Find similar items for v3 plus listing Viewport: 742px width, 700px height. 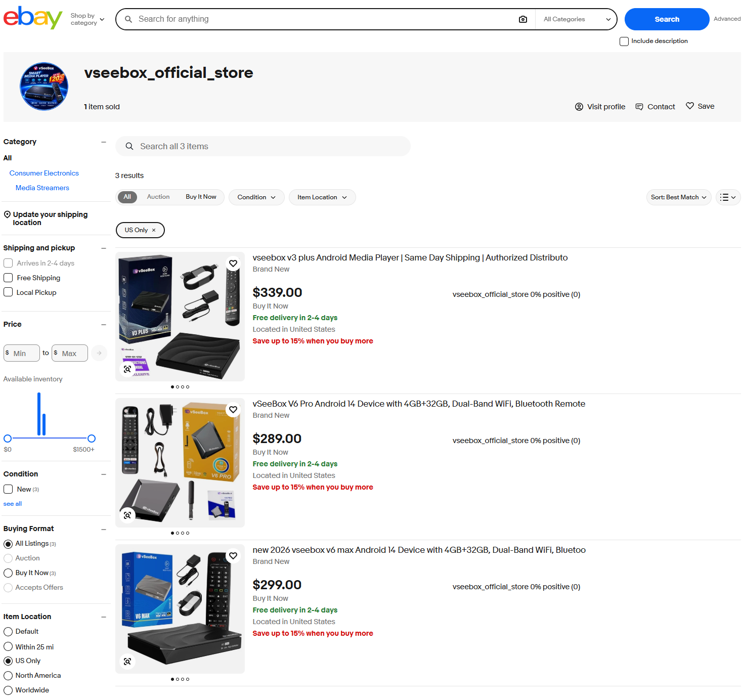127,369
